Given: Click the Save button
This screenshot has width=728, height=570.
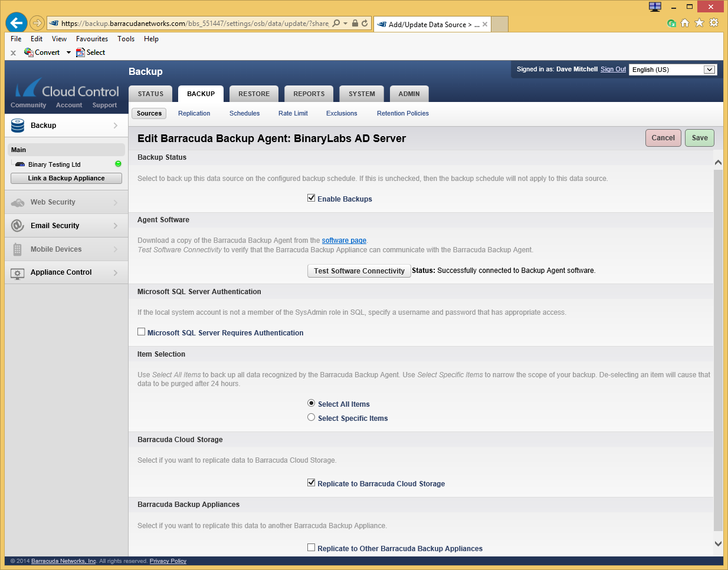Looking at the screenshot, I should [x=700, y=138].
